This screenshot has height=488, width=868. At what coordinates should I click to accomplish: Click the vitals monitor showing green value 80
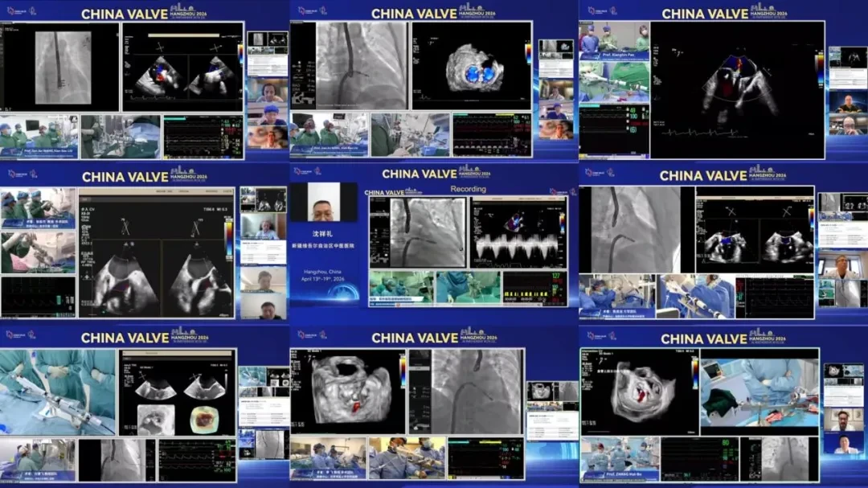(700, 459)
